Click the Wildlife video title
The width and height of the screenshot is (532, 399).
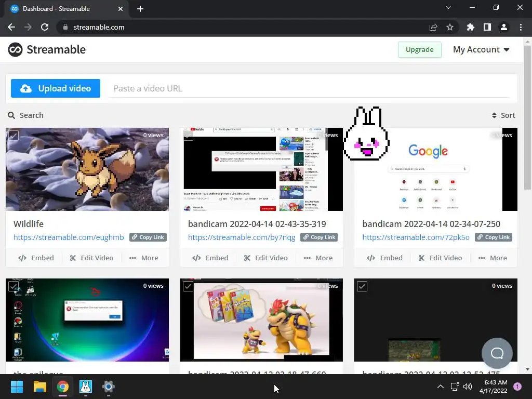29,224
